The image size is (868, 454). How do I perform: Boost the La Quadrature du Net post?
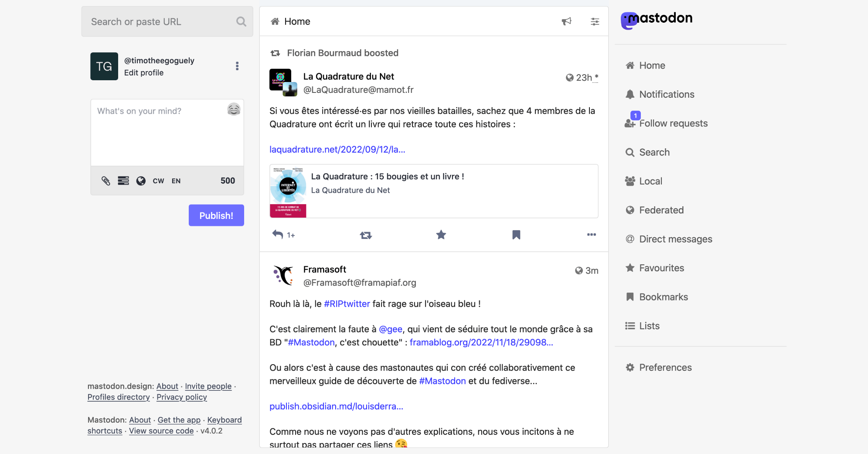tap(366, 235)
